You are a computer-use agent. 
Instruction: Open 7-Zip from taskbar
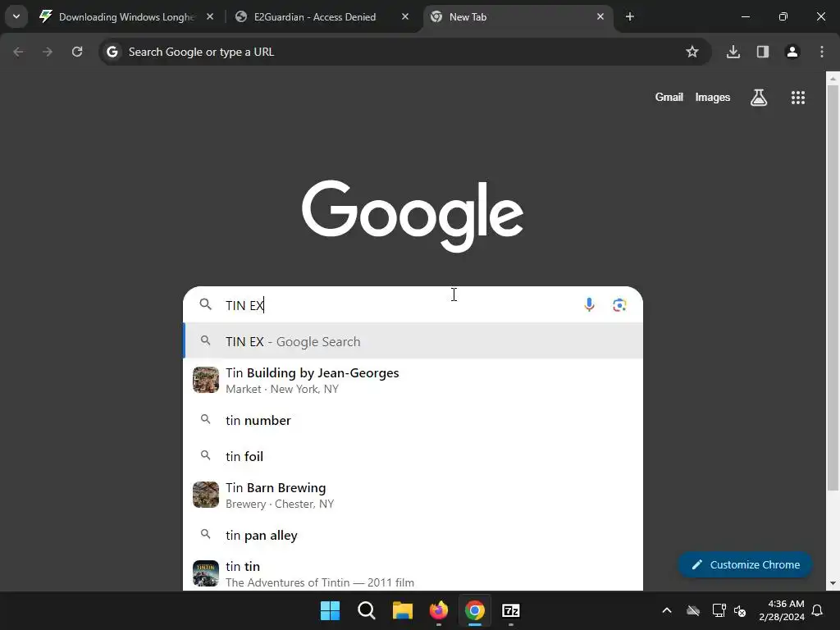(x=511, y=610)
